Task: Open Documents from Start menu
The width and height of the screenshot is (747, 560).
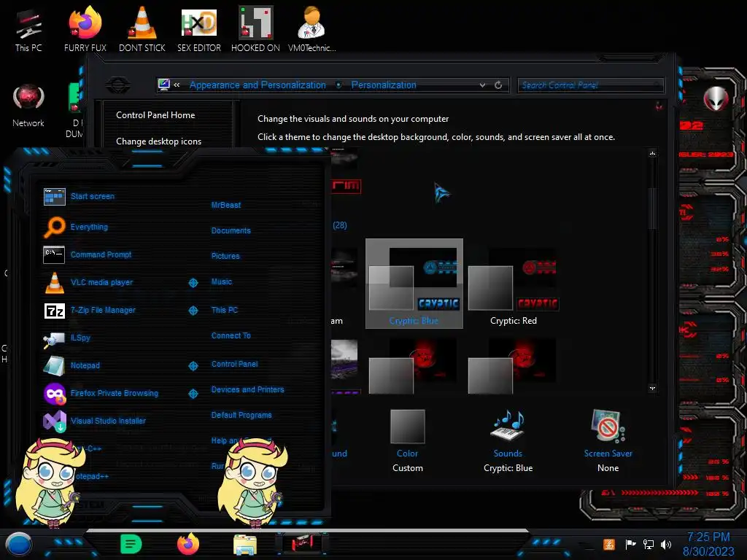Action: (231, 230)
